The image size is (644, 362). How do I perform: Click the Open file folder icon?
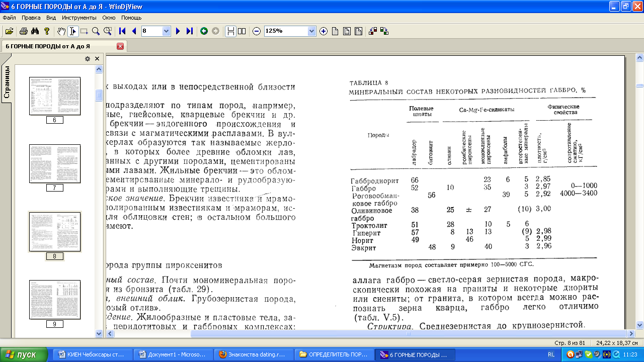[9, 31]
